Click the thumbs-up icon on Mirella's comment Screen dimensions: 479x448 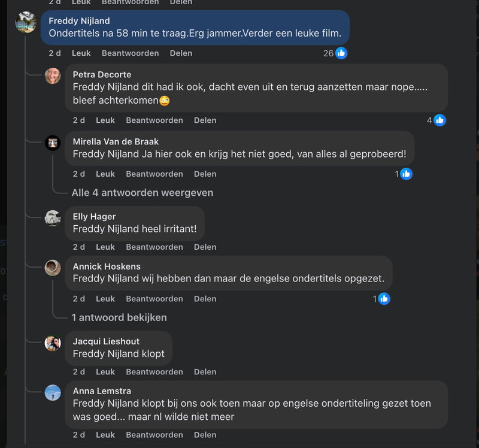[406, 174]
